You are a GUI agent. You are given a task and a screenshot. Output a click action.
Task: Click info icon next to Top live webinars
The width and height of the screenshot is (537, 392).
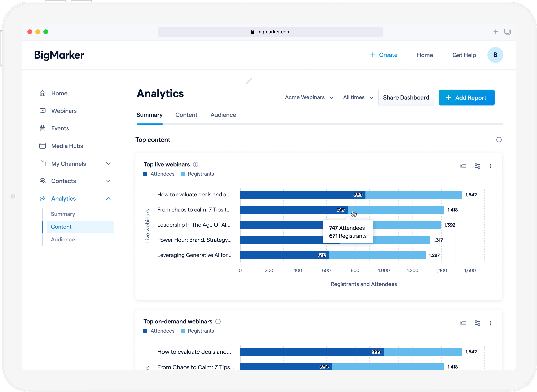[196, 164]
